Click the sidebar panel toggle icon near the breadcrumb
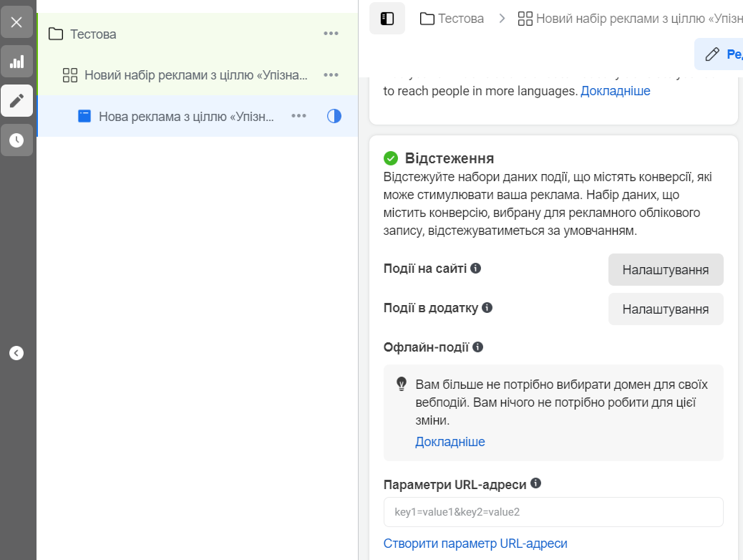 click(x=387, y=20)
